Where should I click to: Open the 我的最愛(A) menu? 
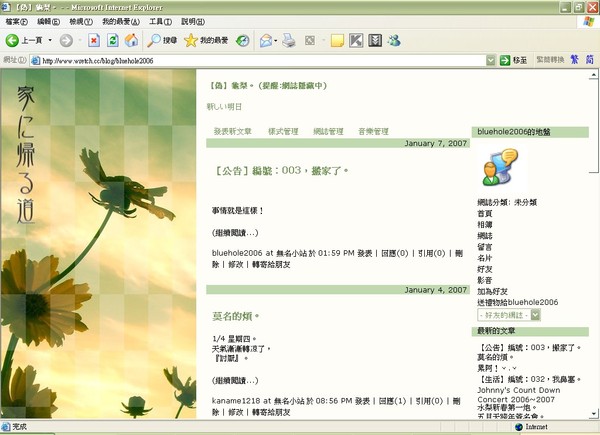[121, 22]
